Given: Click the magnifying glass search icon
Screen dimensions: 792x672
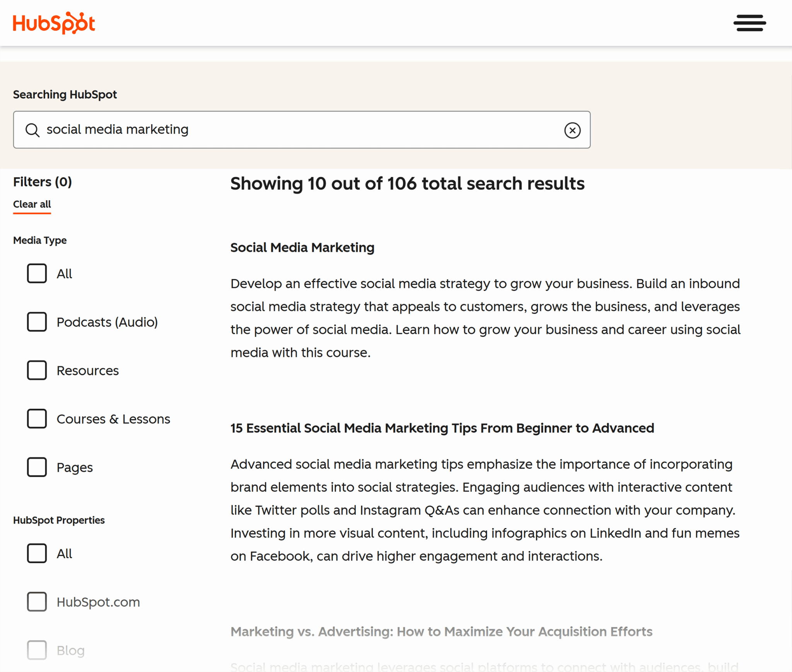Looking at the screenshot, I should click(32, 130).
